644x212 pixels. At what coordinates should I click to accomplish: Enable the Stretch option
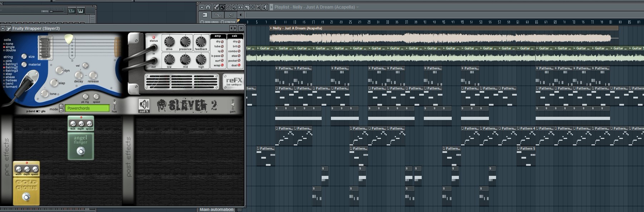coord(223,22)
